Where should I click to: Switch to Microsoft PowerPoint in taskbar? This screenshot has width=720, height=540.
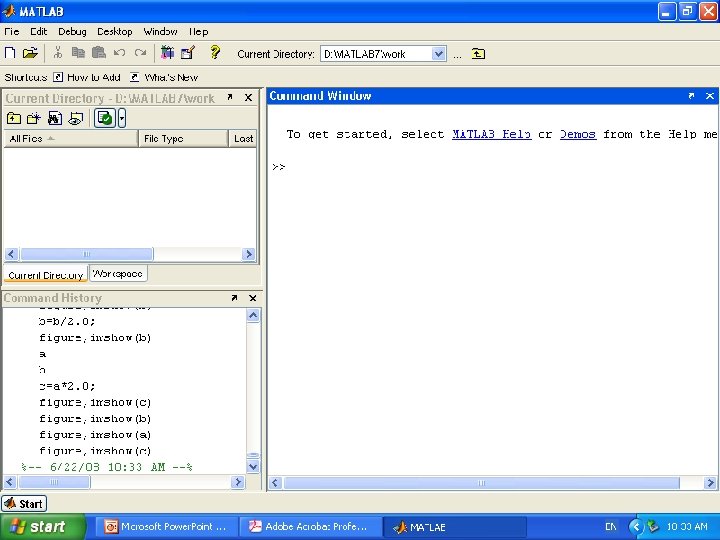coord(166,527)
